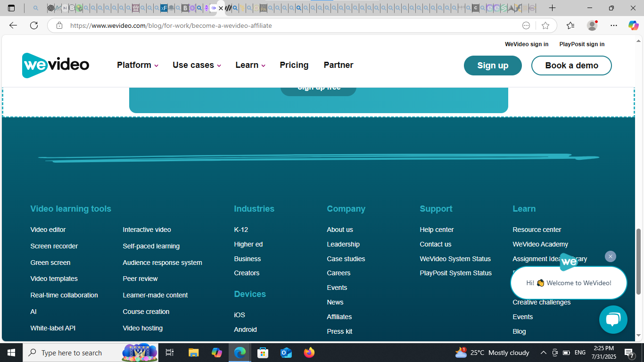The height and width of the screenshot is (362, 644).
Task: Open the Course creation link
Action: [146, 312]
